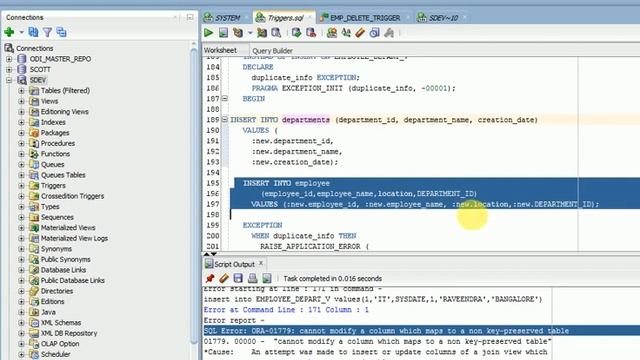Open the Explain Plan dropdown arrow
The width and height of the screenshot is (640, 360).
click(250, 33)
